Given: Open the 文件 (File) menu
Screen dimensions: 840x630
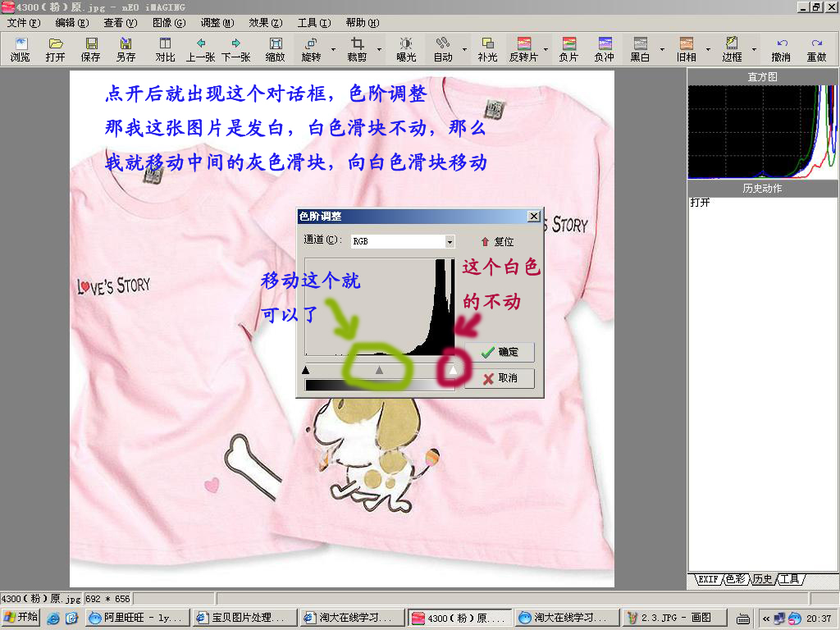Looking at the screenshot, I should point(24,22).
